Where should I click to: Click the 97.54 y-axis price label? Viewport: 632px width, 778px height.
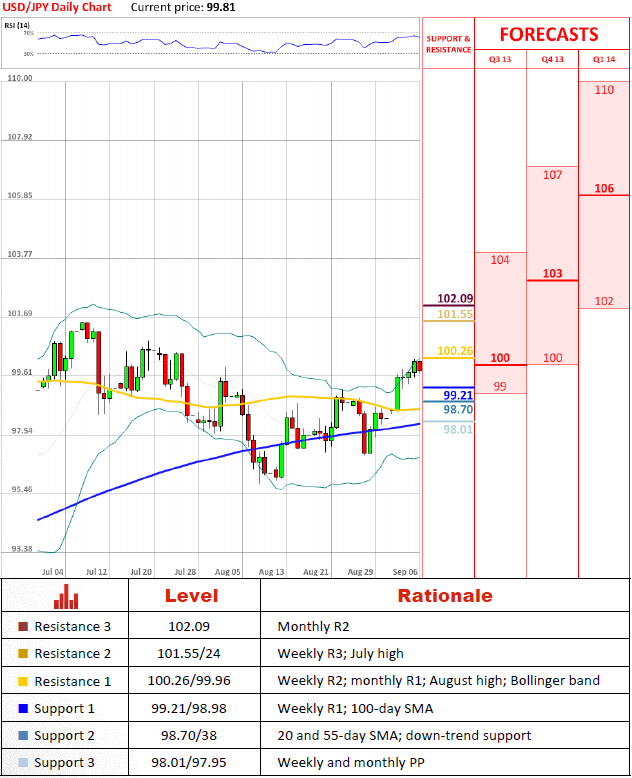[21, 430]
